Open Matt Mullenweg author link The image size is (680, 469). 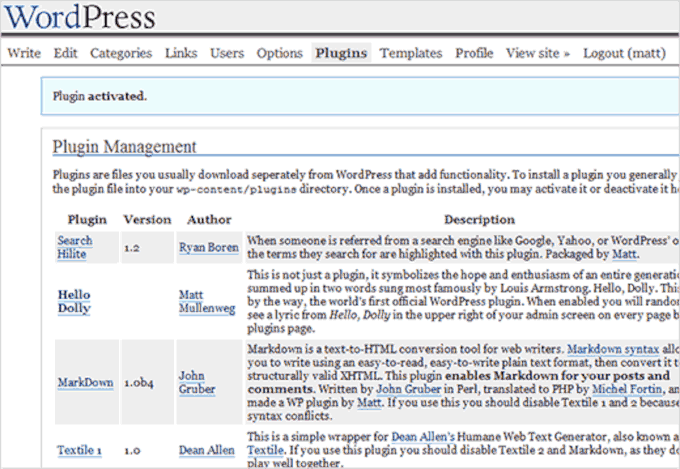[x=207, y=301]
